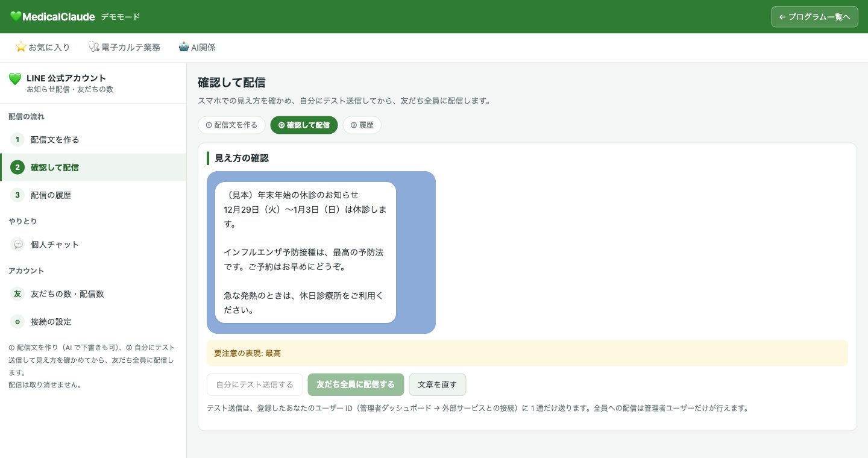
Task: Click the 配信は取り消せません。 note
Action: click(x=45, y=384)
